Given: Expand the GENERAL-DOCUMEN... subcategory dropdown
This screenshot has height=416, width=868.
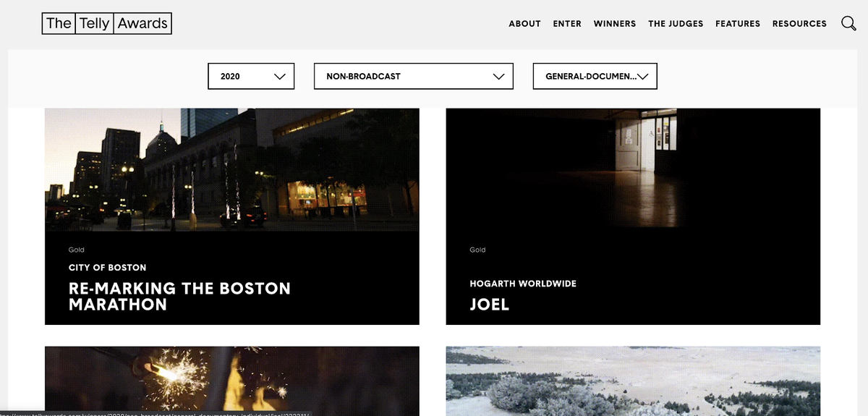Looking at the screenshot, I should (595, 76).
